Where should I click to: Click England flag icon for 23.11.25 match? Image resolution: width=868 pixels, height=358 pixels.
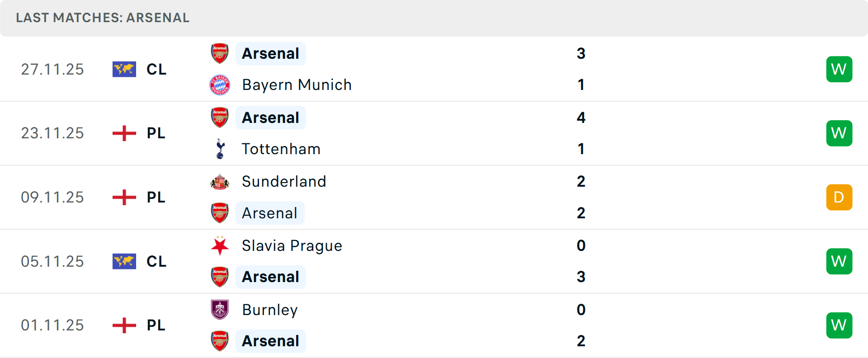tap(124, 133)
